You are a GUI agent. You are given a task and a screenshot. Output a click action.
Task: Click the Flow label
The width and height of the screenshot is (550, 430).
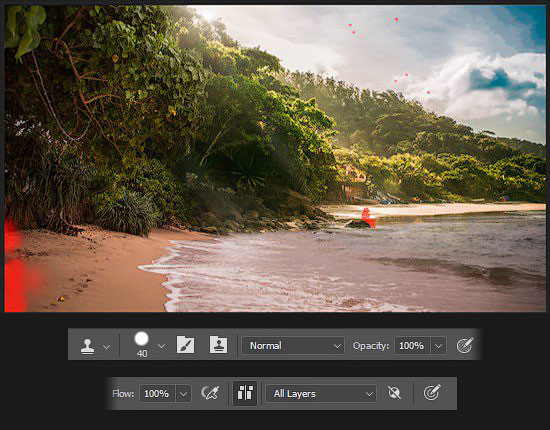(123, 394)
